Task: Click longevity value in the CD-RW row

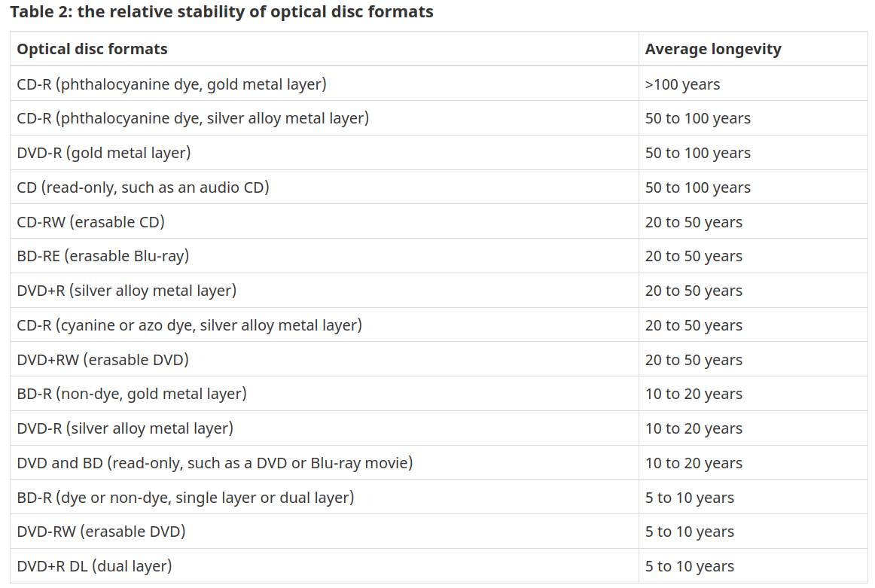Action: click(694, 222)
